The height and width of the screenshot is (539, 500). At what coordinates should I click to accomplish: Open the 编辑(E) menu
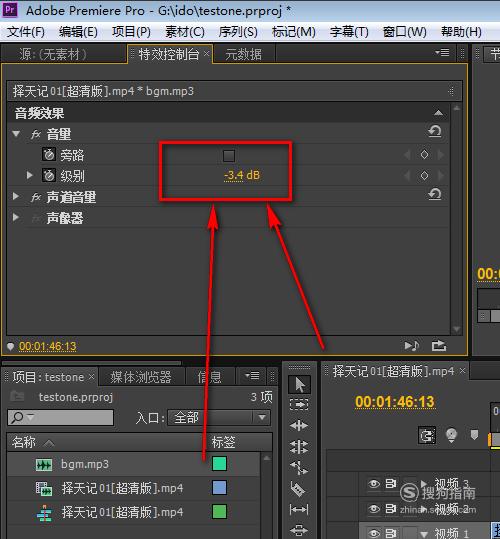78,32
